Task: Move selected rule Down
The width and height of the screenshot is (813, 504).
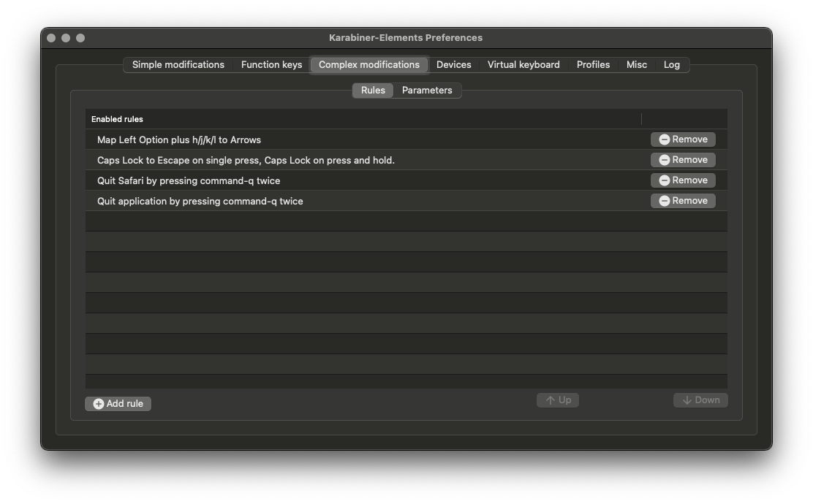Action: (700, 400)
